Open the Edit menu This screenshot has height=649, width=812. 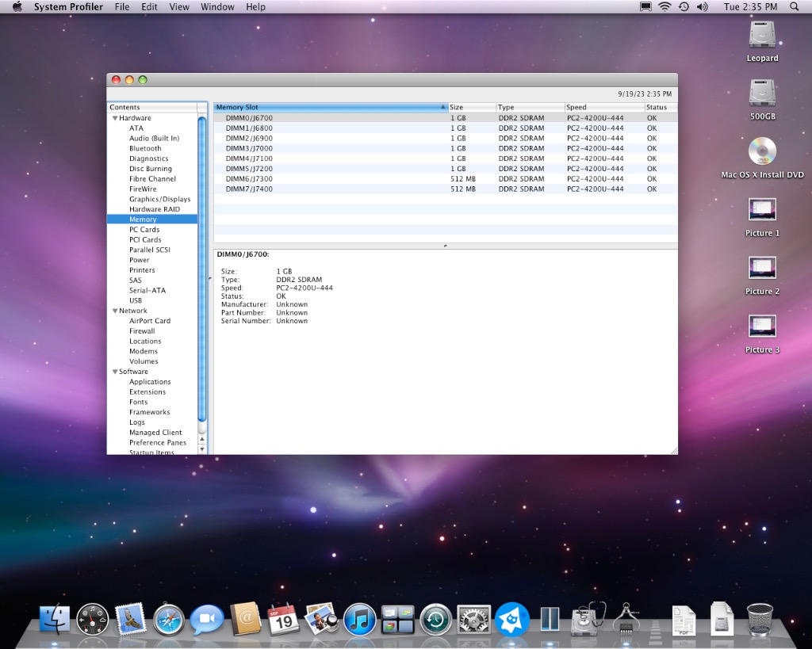(149, 6)
